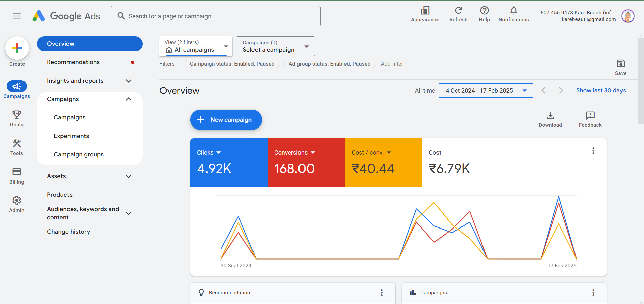Open Admin gear icon

point(17,201)
